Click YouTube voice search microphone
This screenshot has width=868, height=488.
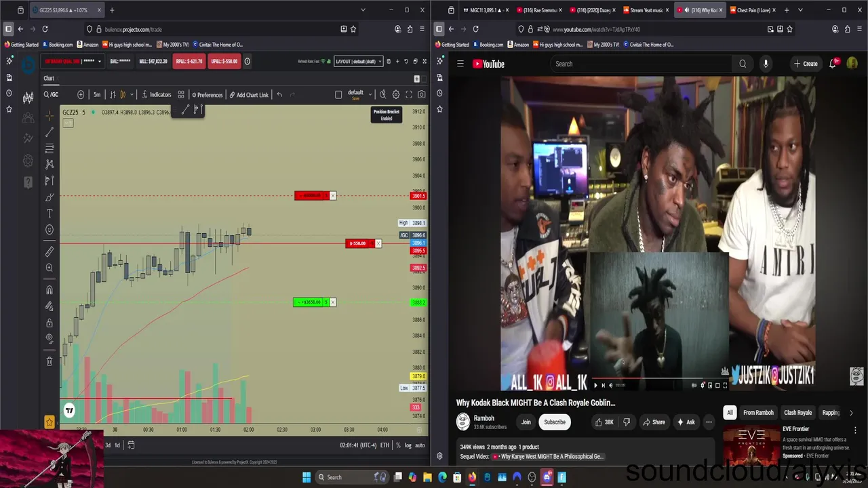[766, 64]
